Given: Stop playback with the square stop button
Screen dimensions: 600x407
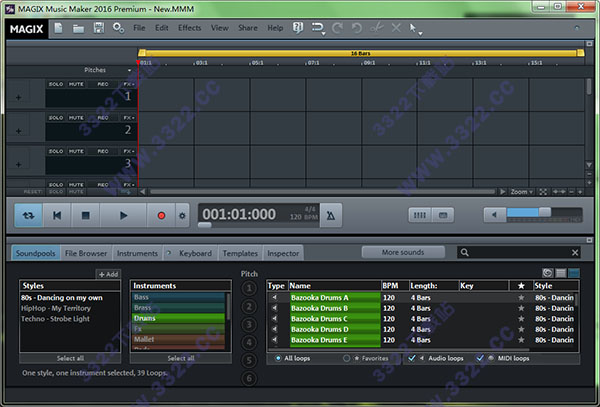Looking at the screenshot, I should click(x=85, y=216).
